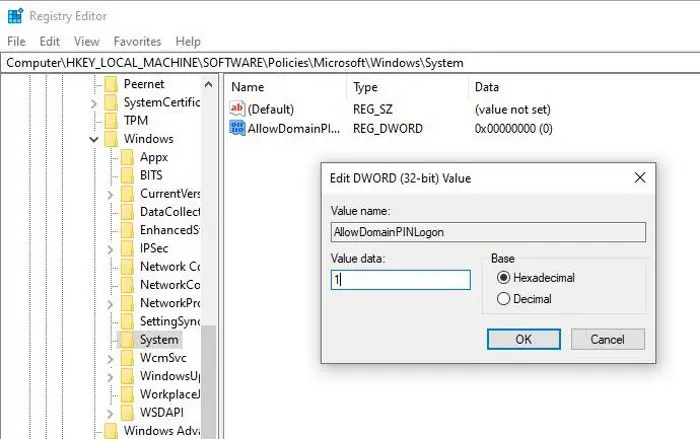700x439 pixels.
Task: Expand the IPSec tree node
Action: click(x=110, y=249)
